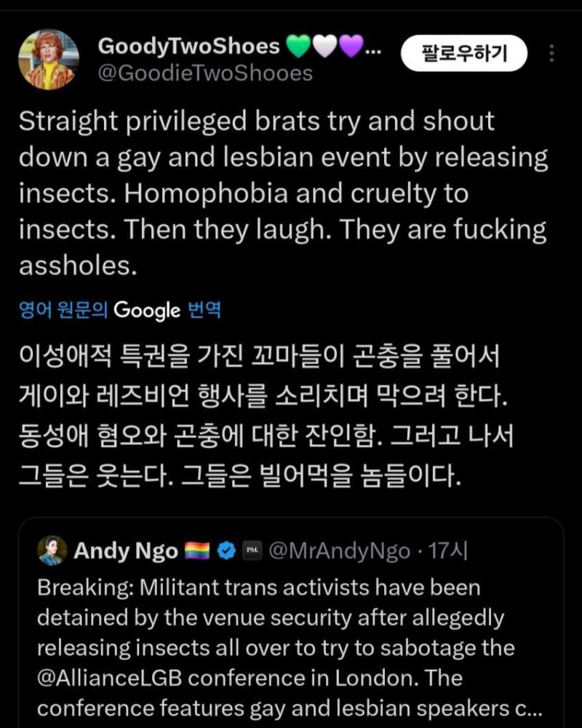582x728 pixels.
Task: Tap the '번역' translation label text
Action: coord(204,310)
